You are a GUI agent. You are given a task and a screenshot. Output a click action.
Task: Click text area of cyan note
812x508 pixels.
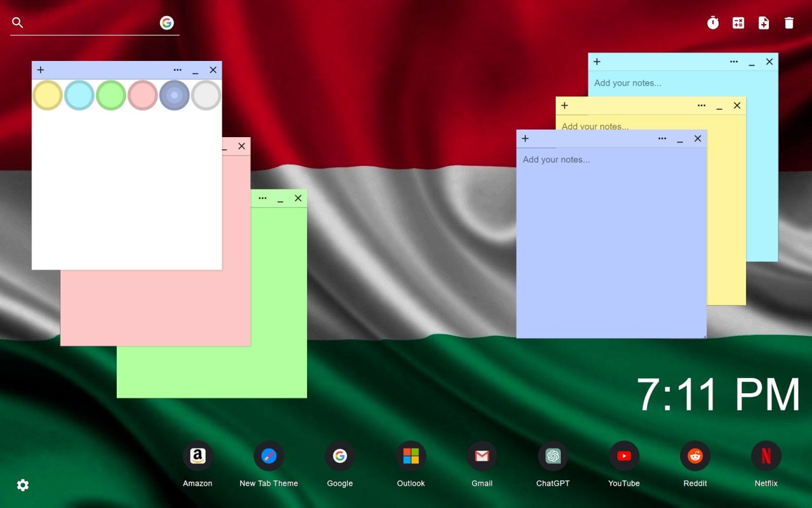pos(683,83)
